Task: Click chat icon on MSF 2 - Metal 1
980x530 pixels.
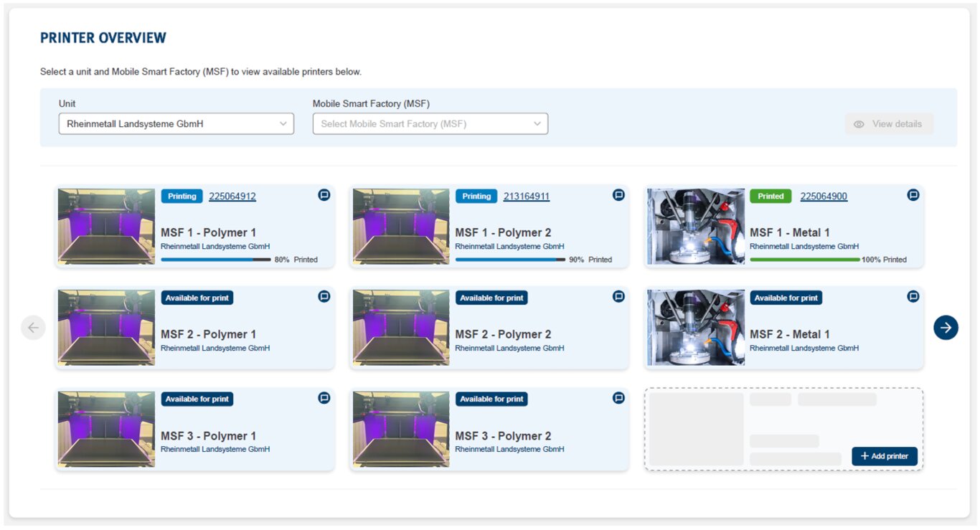Action: pyautogui.click(x=913, y=296)
